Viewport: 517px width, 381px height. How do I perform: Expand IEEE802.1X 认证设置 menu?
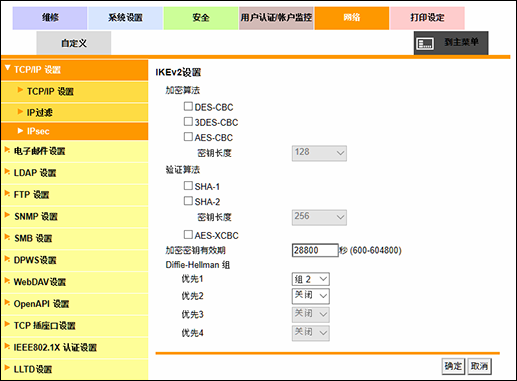[75, 348]
